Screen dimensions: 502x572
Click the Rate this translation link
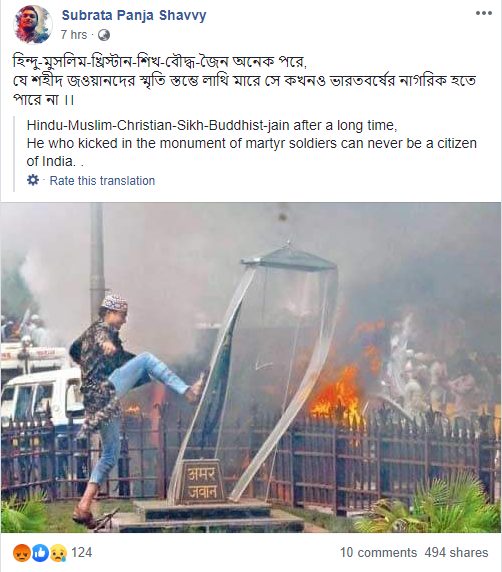(102, 181)
